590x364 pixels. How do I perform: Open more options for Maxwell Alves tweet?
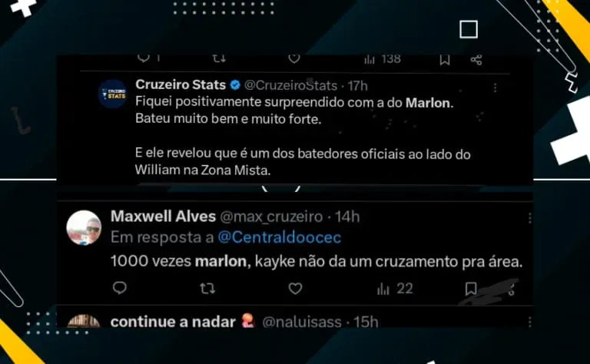(x=529, y=218)
